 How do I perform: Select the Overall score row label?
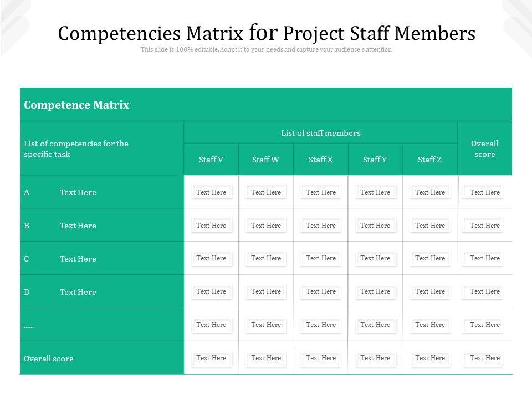click(49, 359)
